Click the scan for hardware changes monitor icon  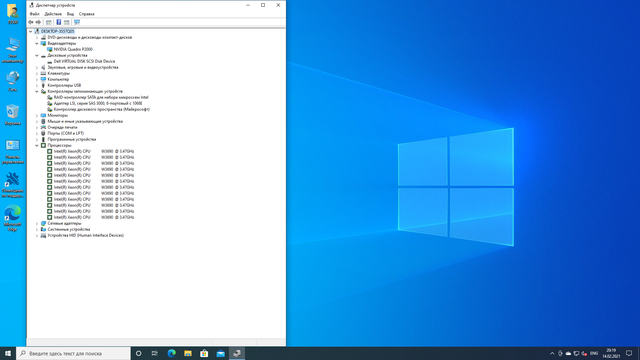pos(77,22)
